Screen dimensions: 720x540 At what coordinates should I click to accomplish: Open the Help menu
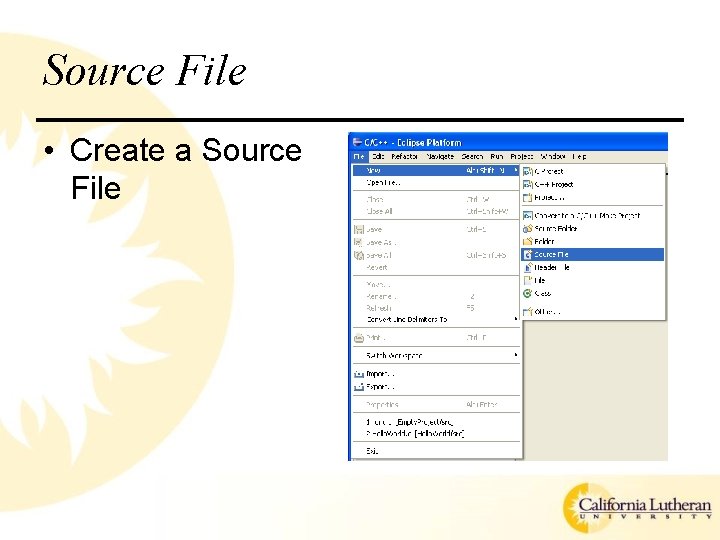[x=579, y=157]
